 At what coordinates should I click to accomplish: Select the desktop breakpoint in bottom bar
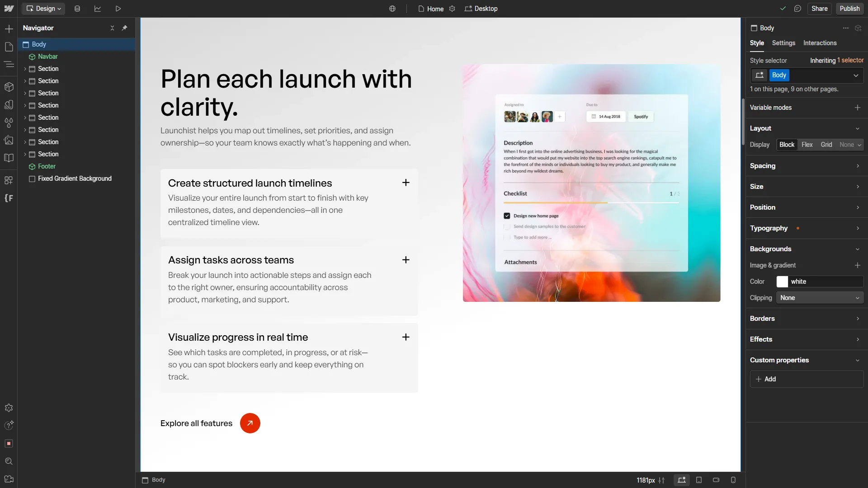[x=682, y=480]
